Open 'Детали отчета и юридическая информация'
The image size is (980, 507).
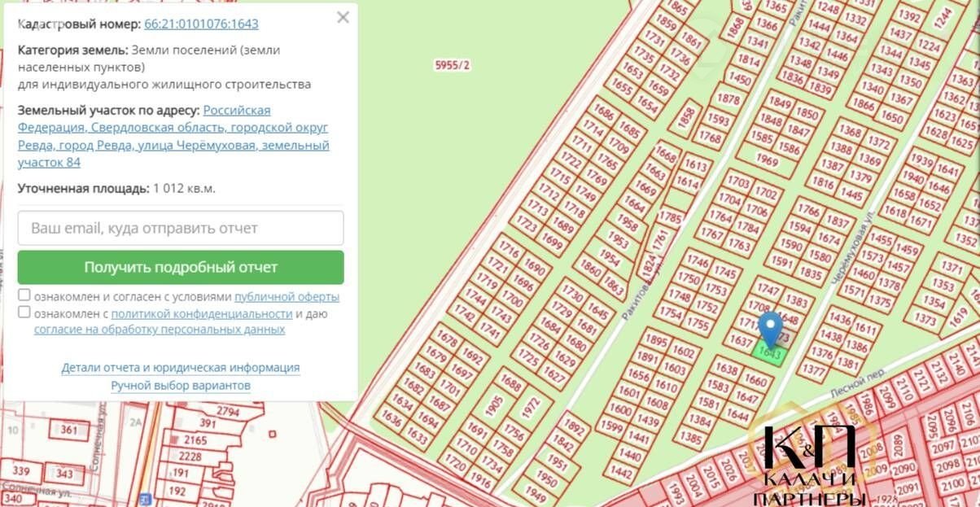181,368
